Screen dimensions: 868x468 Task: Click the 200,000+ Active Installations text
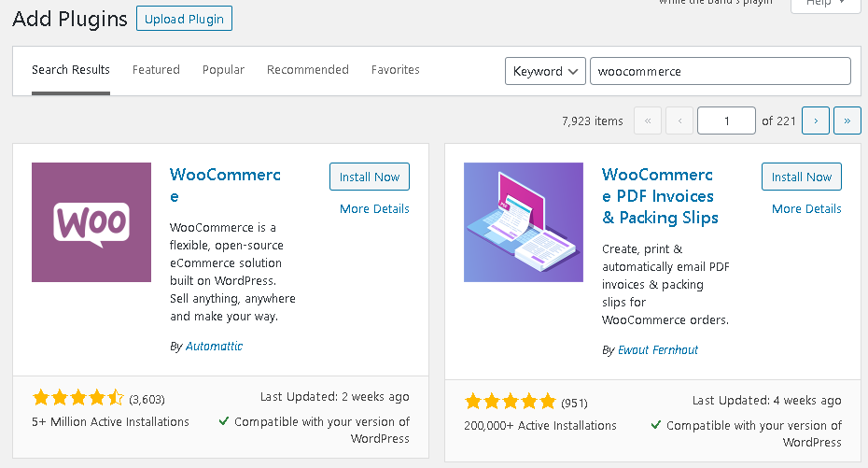540,425
